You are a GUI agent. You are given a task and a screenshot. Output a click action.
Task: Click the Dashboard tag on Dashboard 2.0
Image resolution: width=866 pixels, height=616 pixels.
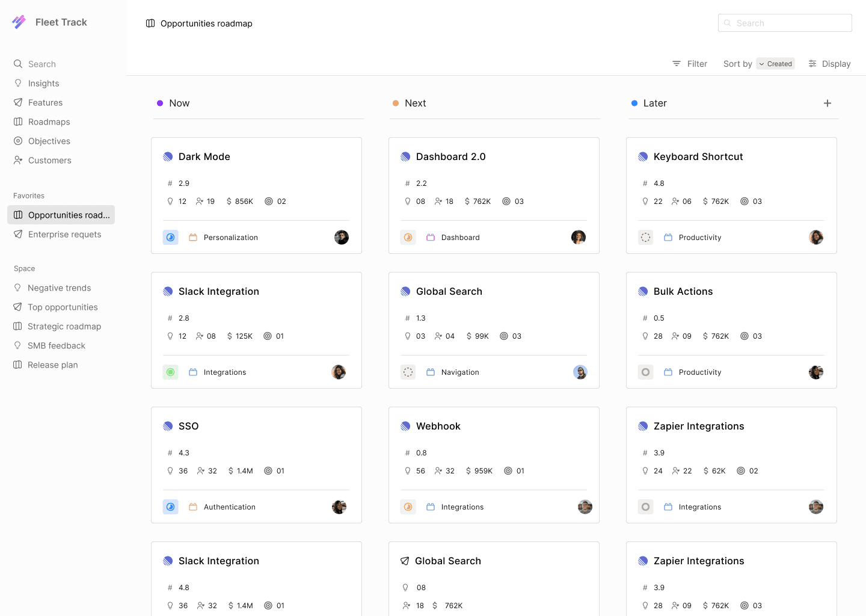pos(453,238)
